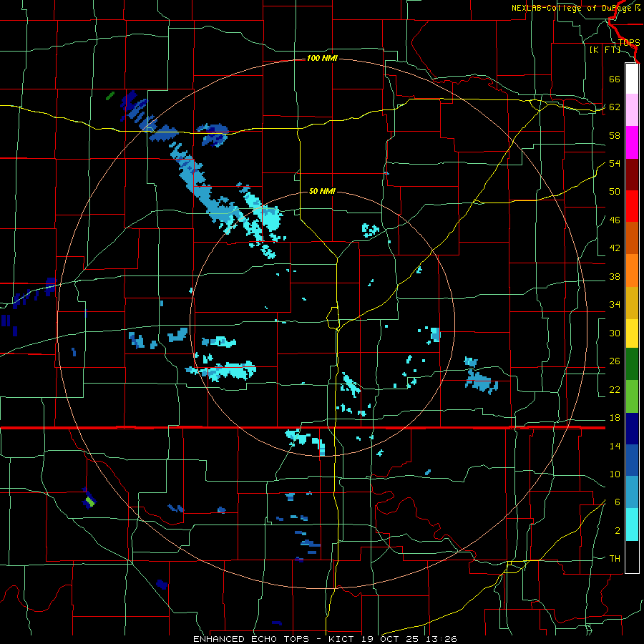644x644 pixels.
Task: Click the TH threshold label on the scale
Action: coord(615,559)
